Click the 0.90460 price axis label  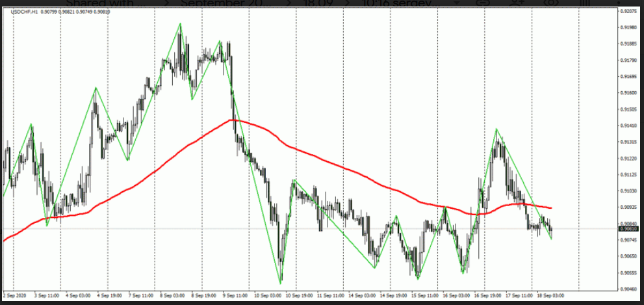(629, 289)
